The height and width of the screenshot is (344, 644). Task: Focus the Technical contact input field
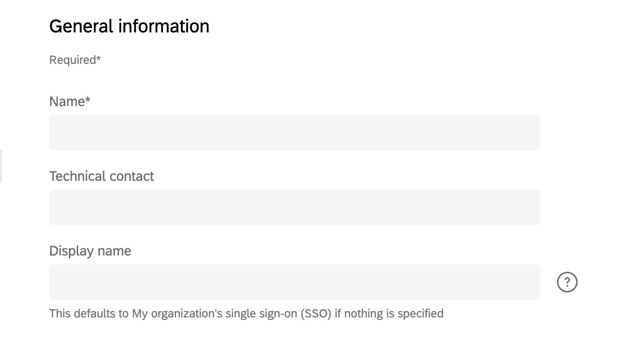pyautogui.click(x=294, y=207)
